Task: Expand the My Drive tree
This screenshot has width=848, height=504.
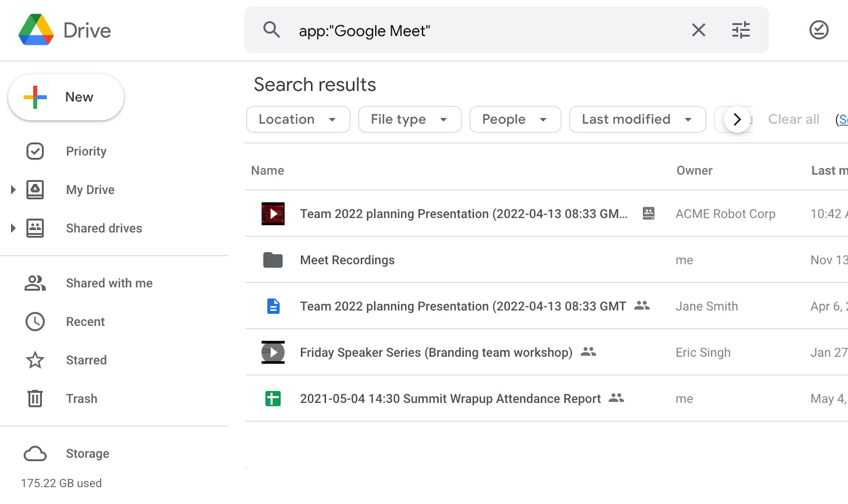Action: pyautogui.click(x=13, y=190)
